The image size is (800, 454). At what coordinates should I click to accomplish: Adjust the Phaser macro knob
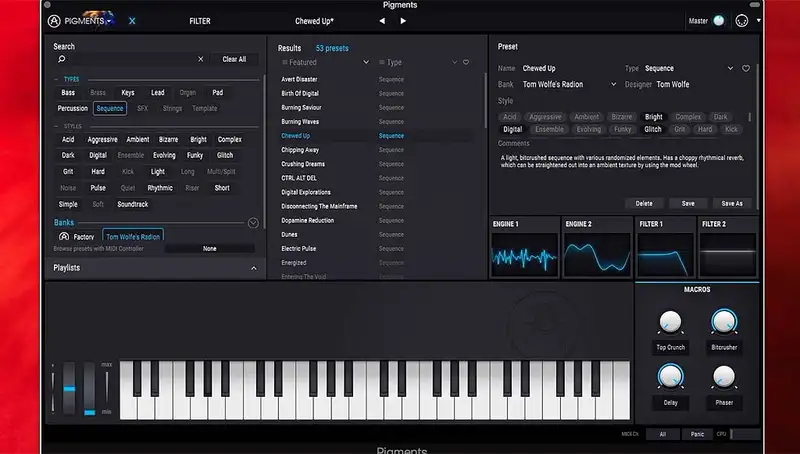724,377
